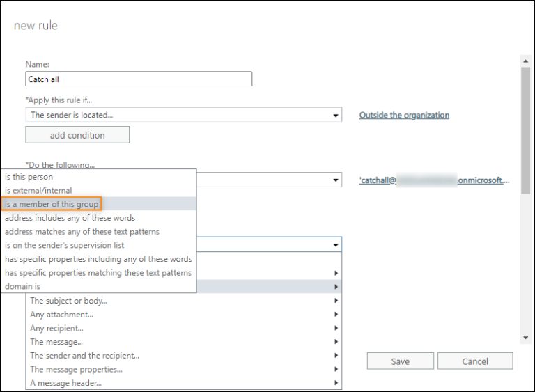Open 'Outside the organization' link
The height and width of the screenshot is (392, 535).
404,115
